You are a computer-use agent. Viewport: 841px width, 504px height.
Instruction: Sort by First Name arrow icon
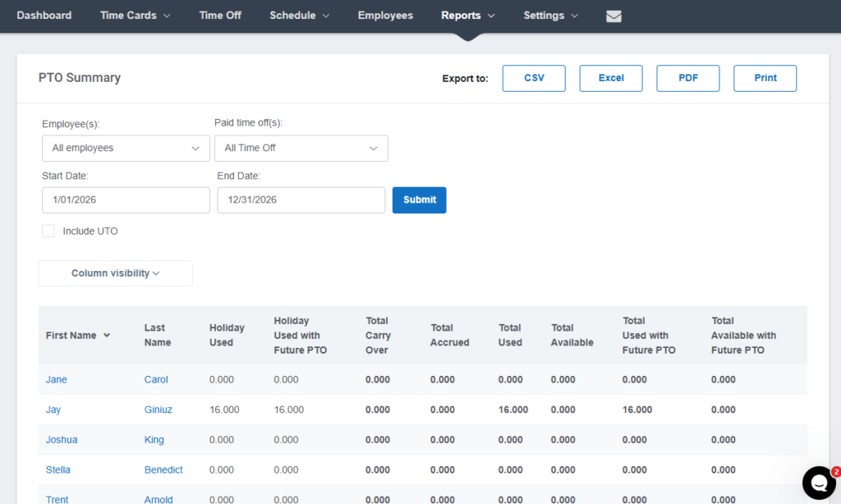tap(107, 335)
